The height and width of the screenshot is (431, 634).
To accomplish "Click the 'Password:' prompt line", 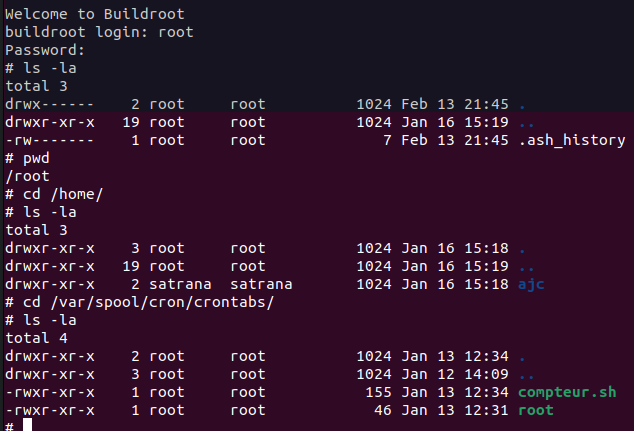I will [x=45, y=50].
